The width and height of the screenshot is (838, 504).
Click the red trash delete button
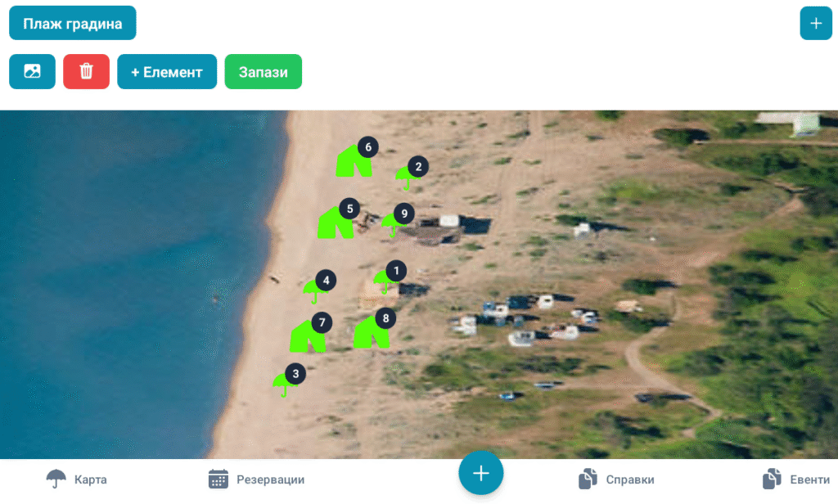click(x=86, y=71)
